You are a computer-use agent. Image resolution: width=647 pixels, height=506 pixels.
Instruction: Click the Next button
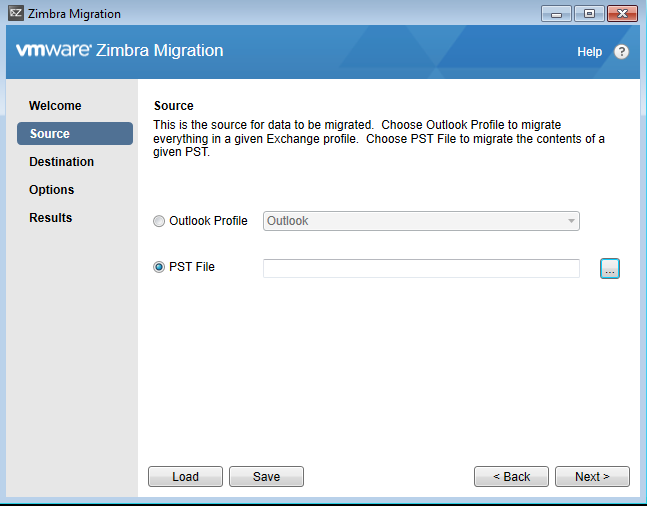tap(592, 477)
